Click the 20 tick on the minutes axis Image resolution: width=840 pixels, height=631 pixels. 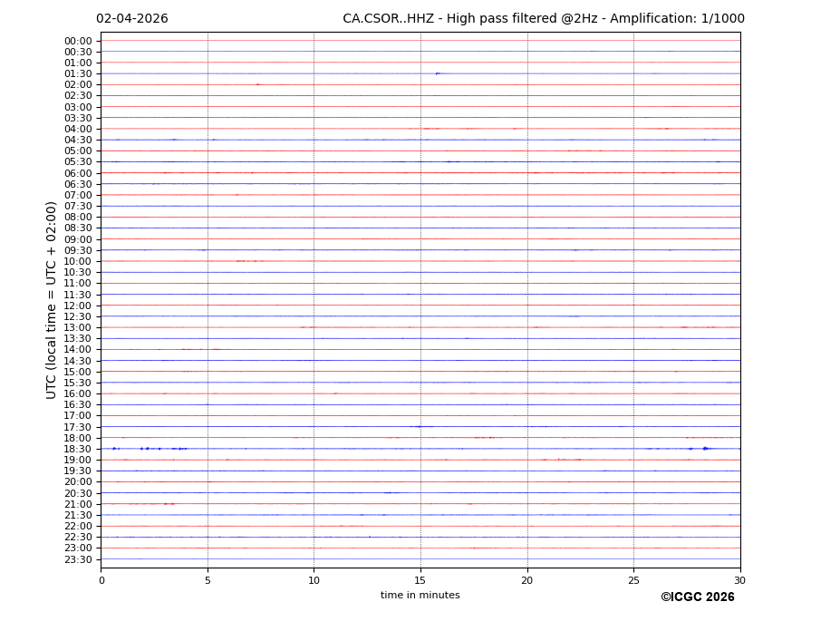[x=526, y=580]
